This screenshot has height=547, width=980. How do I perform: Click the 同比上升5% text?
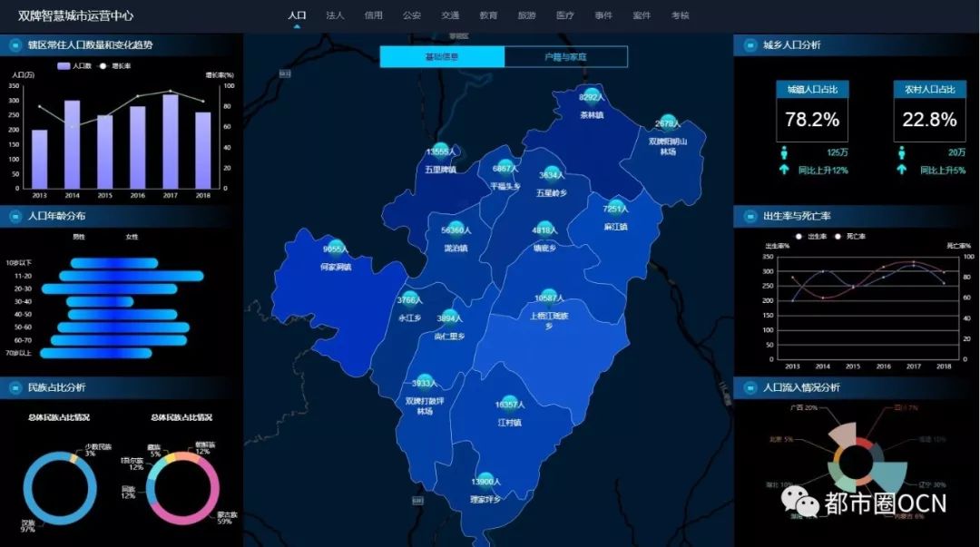[x=943, y=170]
